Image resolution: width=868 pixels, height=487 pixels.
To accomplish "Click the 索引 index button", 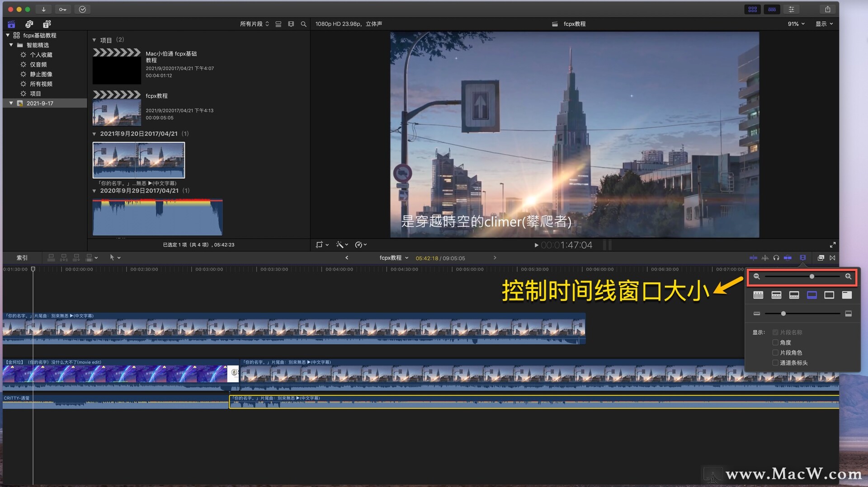I will (x=22, y=258).
